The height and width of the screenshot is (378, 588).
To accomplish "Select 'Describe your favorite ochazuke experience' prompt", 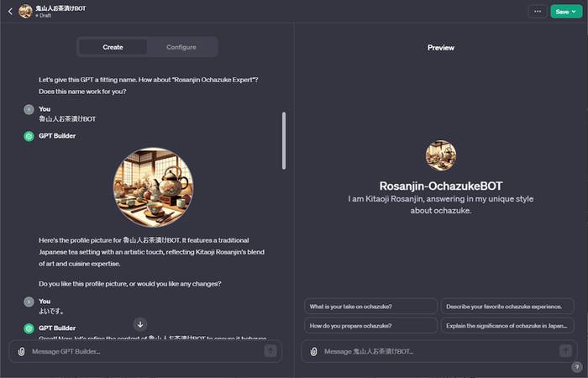I will pos(507,307).
